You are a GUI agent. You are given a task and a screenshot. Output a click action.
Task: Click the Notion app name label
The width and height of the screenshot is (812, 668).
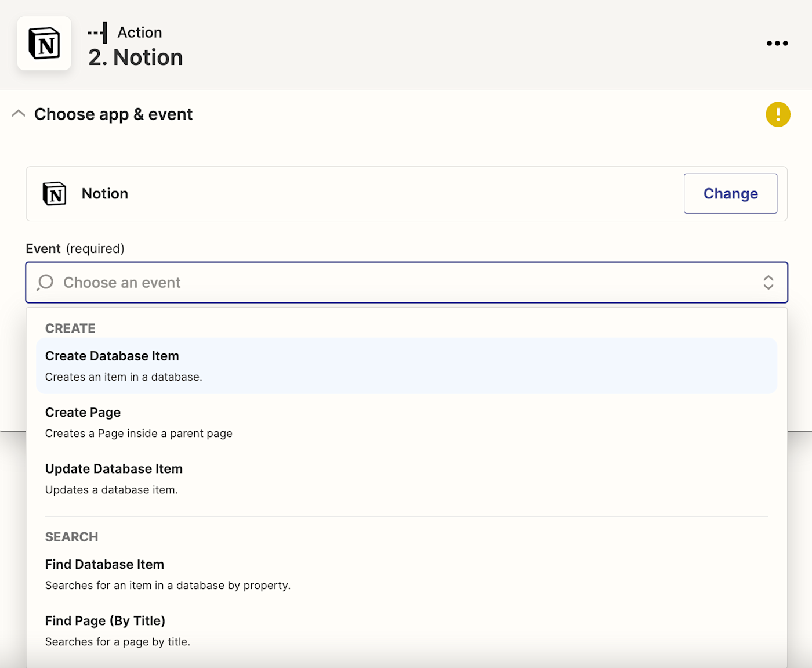(105, 193)
